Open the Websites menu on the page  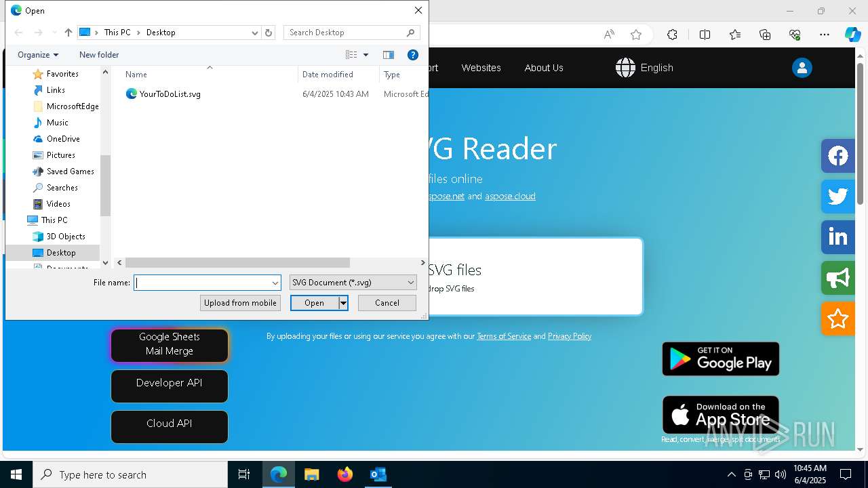point(481,68)
